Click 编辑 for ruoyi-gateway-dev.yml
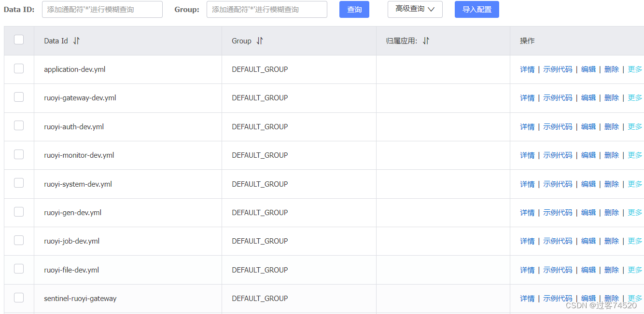Screen dimensions: 644x314 (x=588, y=98)
